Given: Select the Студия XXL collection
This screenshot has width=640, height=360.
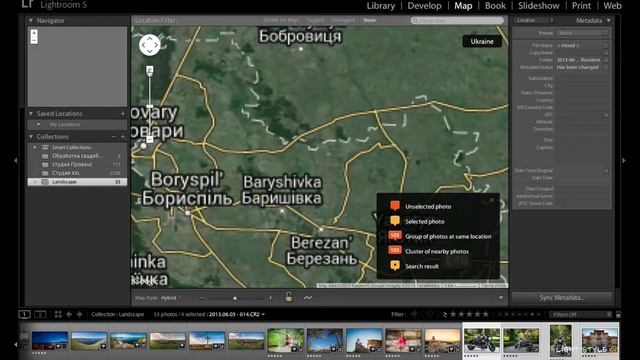Looking at the screenshot, I should tap(78, 173).
